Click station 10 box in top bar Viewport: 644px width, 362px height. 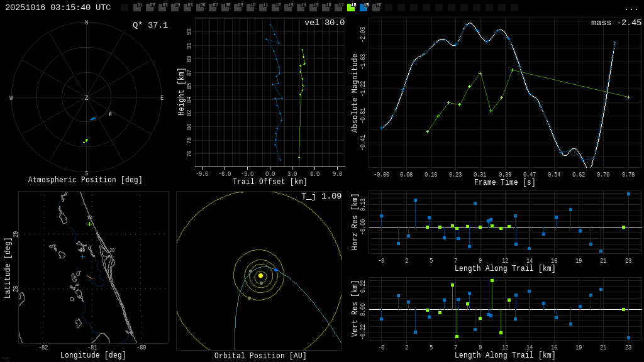coord(250,8)
